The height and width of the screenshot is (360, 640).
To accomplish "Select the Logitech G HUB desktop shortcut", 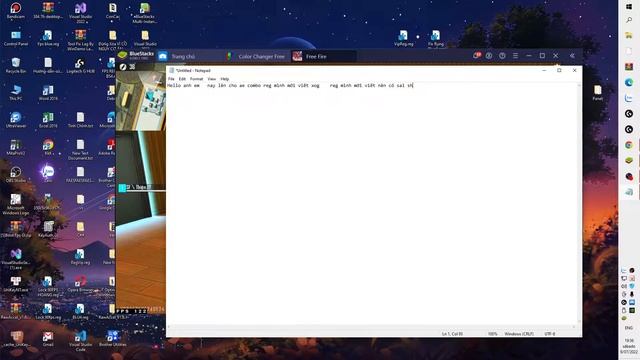I will click(80, 65).
